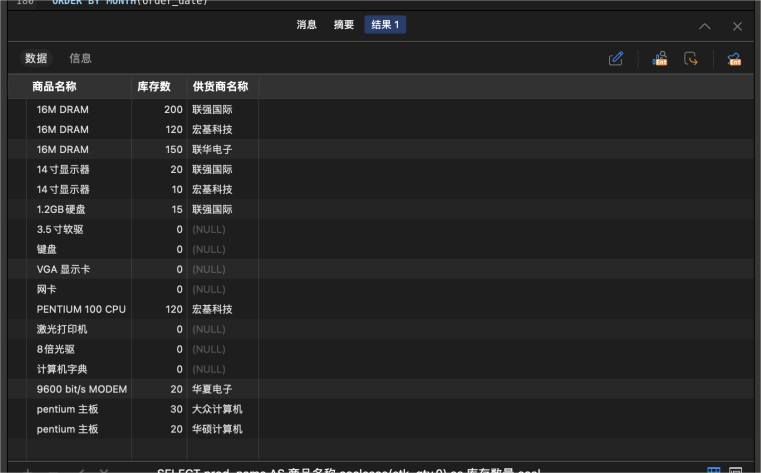Click the blue star icon with Ent badge
The height and width of the screenshot is (473, 761).
pos(734,59)
